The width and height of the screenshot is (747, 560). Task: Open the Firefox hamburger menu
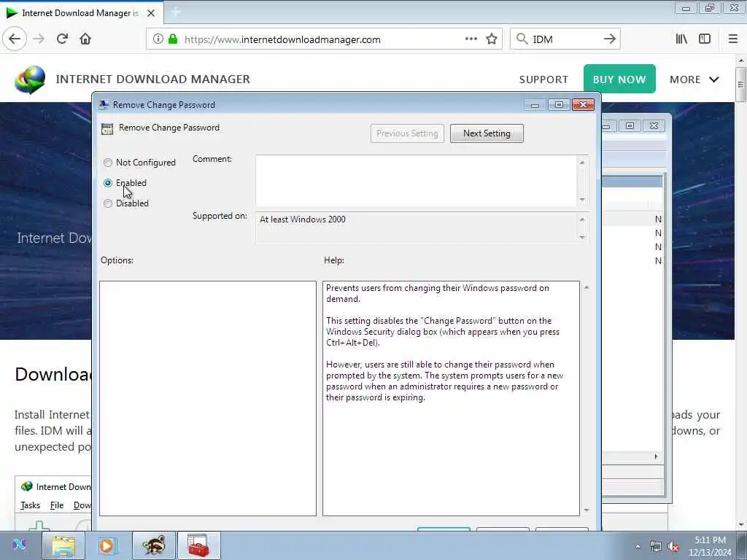[733, 39]
